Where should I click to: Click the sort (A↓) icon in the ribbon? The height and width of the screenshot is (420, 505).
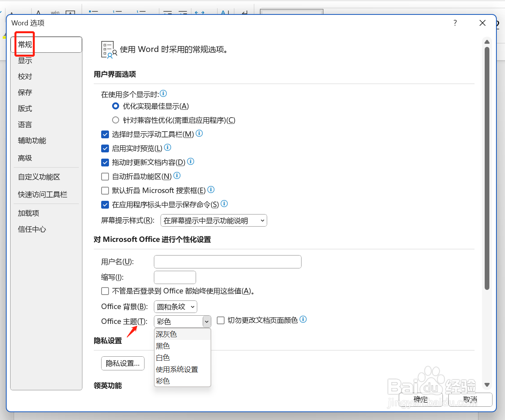tap(224, 13)
